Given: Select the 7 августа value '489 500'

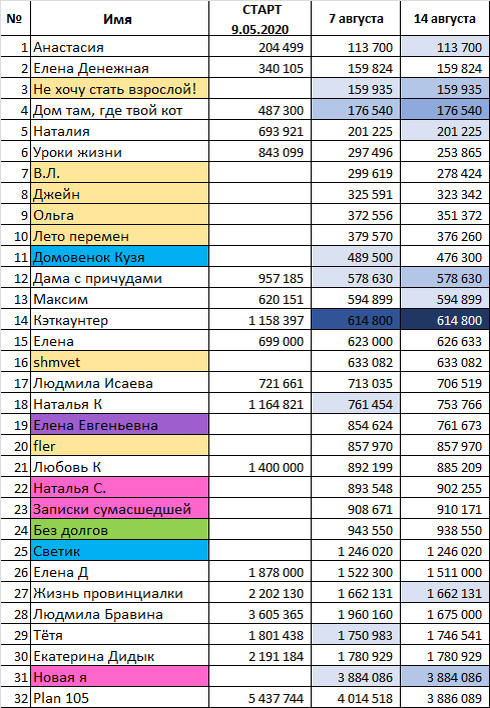Looking at the screenshot, I should click(356, 257).
